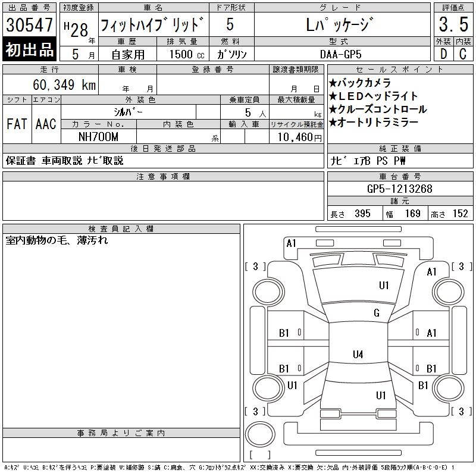Screen dimensions: 476x476
Task: Click the [3] tire rating near rear-left wheel
Action: click(255, 412)
